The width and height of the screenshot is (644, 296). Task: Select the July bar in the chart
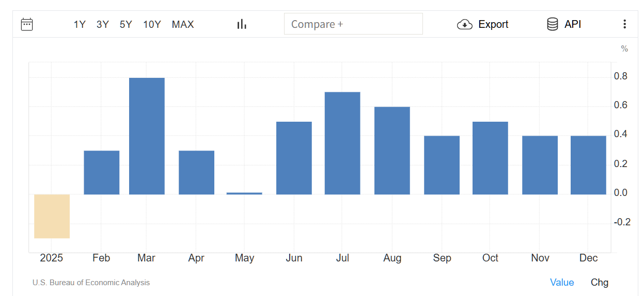[342, 143]
